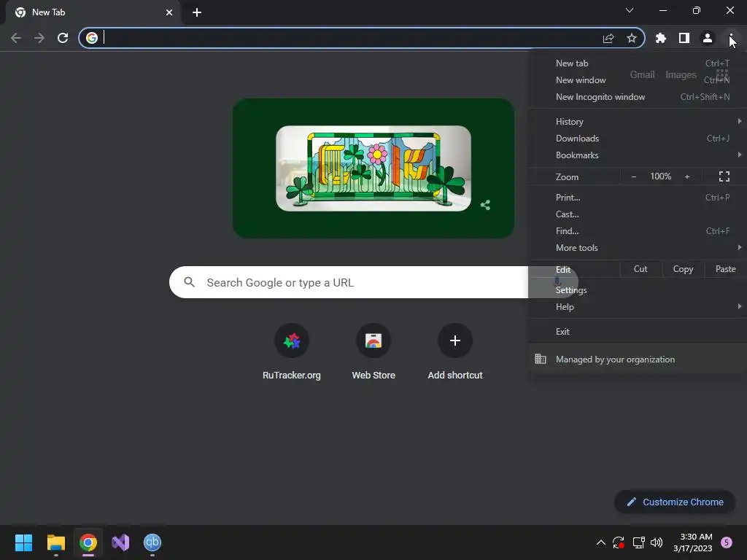This screenshot has width=747, height=560.
Task: Open the volume speaker tray icon
Action: [657, 542]
